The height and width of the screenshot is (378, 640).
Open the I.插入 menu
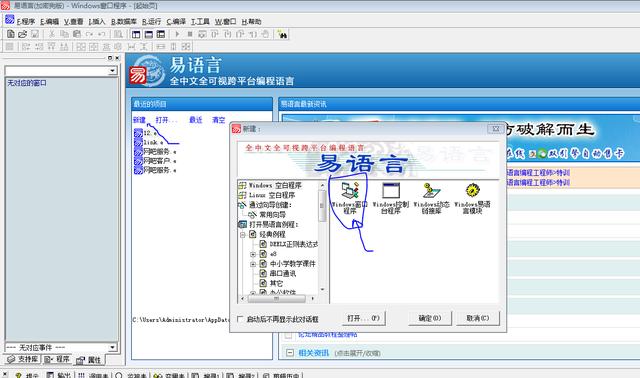point(97,22)
